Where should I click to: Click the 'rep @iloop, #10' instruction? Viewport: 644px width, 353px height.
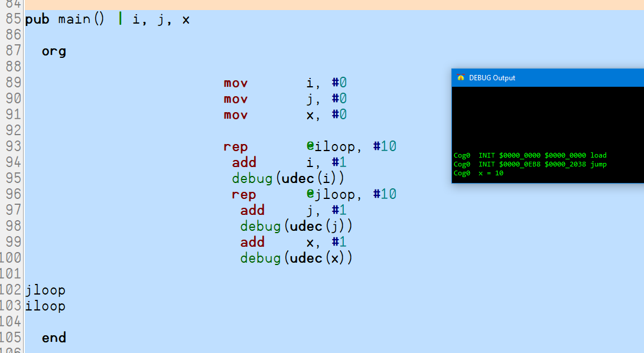point(310,146)
